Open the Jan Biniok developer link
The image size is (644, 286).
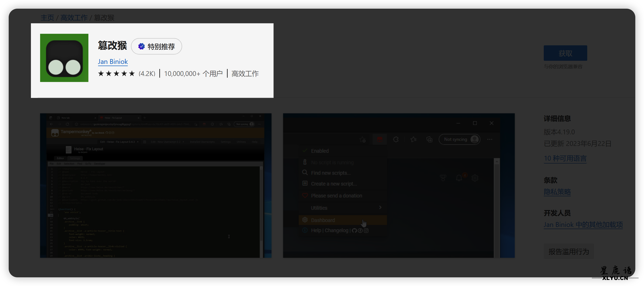click(x=113, y=62)
